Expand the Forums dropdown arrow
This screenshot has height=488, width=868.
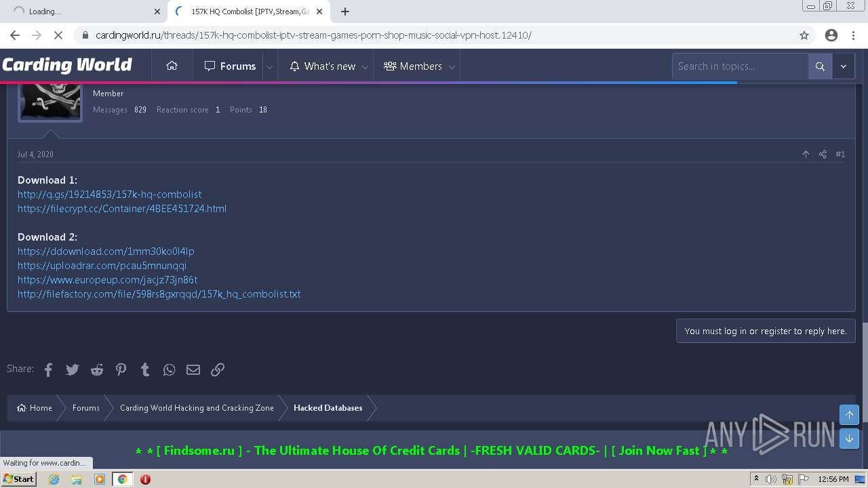coord(269,66)
